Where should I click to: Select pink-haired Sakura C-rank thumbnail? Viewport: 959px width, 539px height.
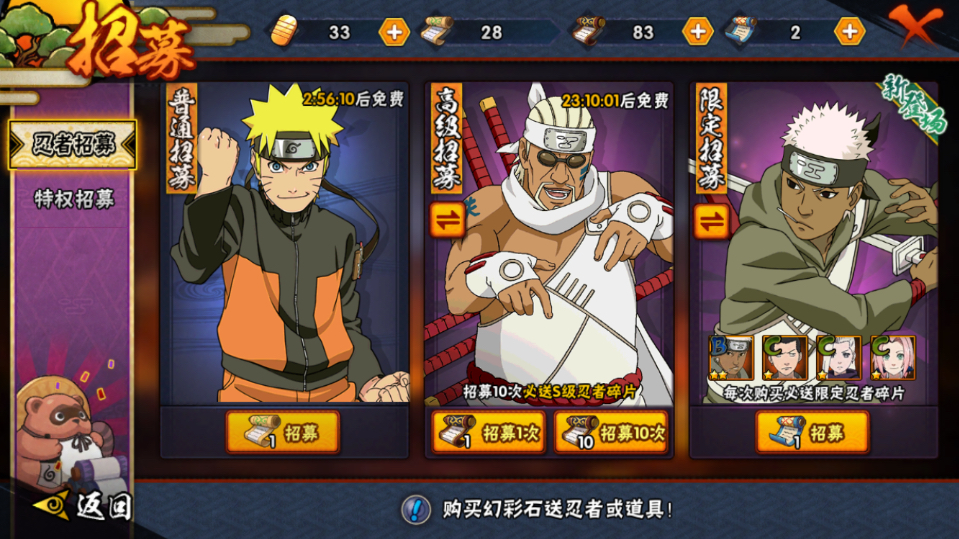coord(893,358)
